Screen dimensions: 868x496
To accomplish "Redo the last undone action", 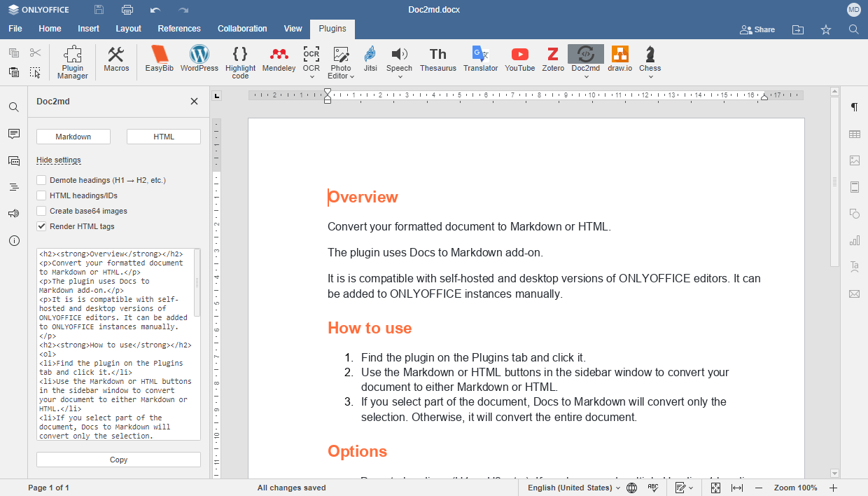I will coord(183,10).
